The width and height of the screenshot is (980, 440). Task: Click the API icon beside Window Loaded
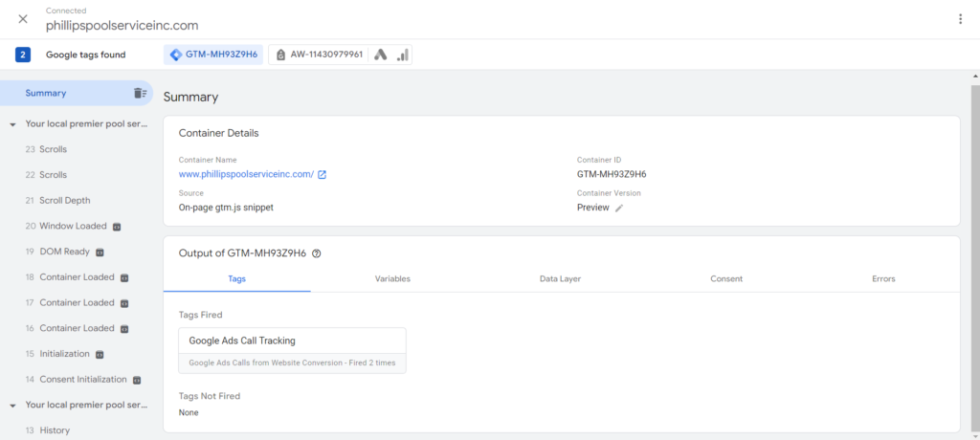116,227
